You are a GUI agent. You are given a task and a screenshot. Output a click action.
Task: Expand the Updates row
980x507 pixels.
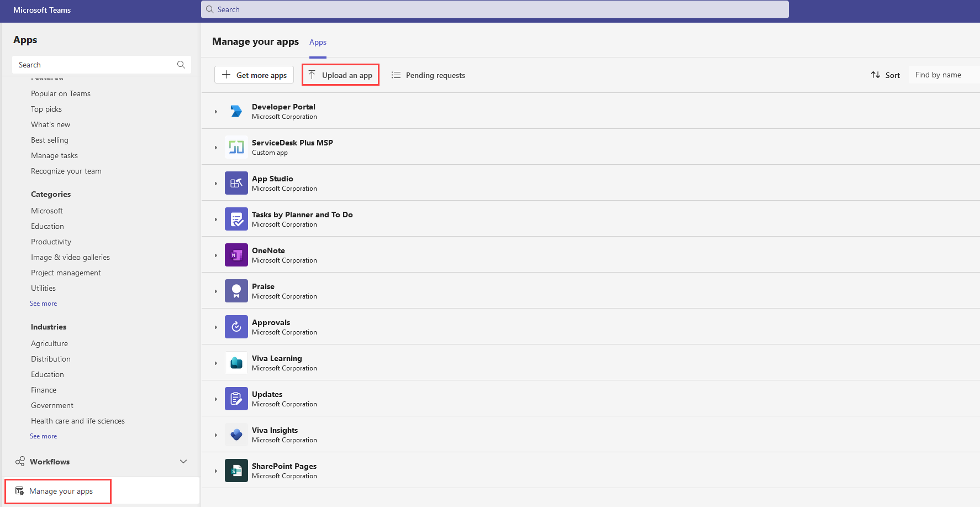coord(216,399)
